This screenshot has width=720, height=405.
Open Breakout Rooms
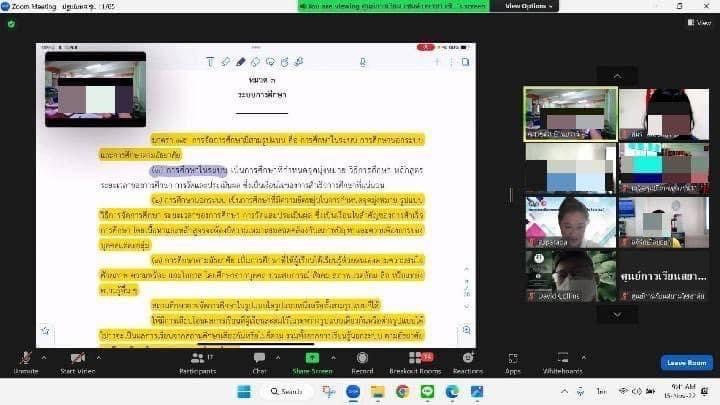click(x=412, y=359)
